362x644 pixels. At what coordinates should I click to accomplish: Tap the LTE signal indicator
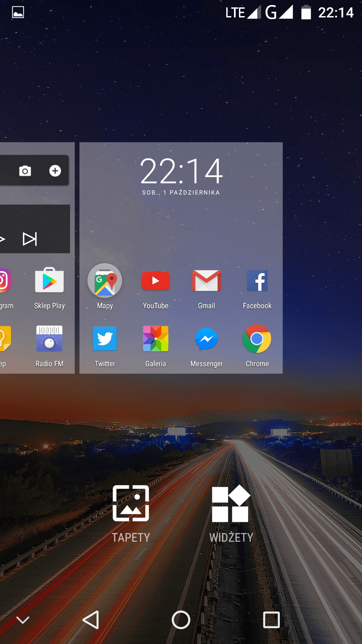(243, 12)
